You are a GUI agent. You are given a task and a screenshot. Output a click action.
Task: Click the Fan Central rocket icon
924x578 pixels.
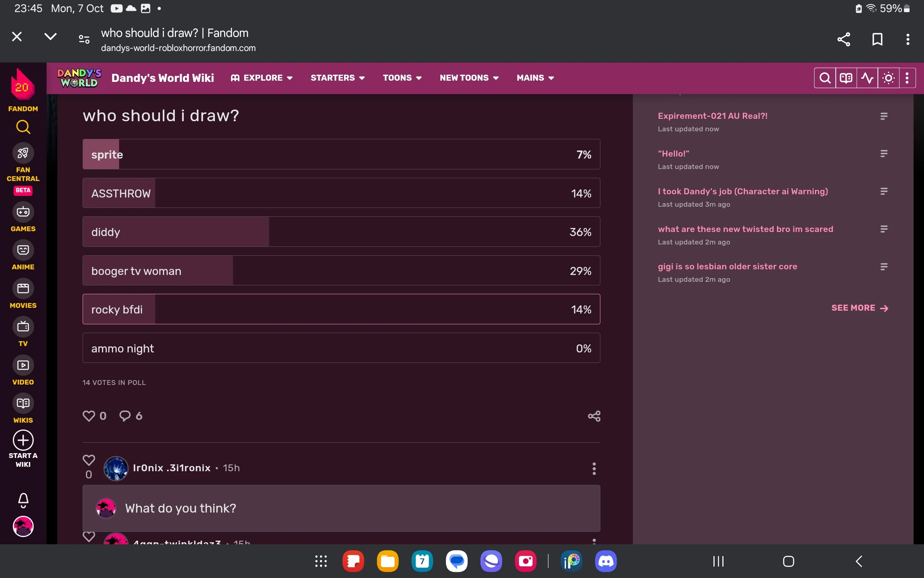point(23,153)
